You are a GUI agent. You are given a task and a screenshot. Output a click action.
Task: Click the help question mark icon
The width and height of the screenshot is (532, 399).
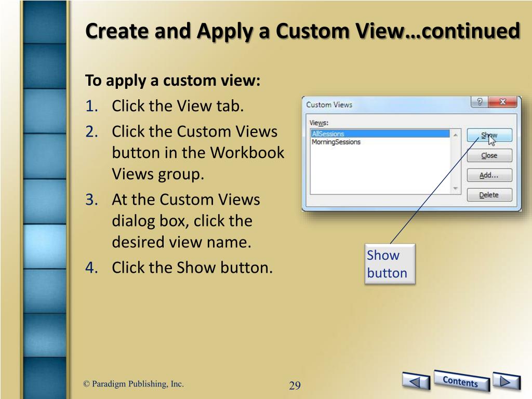(x=480, y=101)
